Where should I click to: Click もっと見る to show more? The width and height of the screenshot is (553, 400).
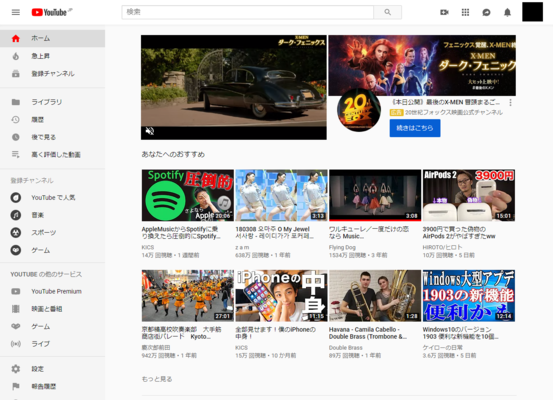click(157, 379)
